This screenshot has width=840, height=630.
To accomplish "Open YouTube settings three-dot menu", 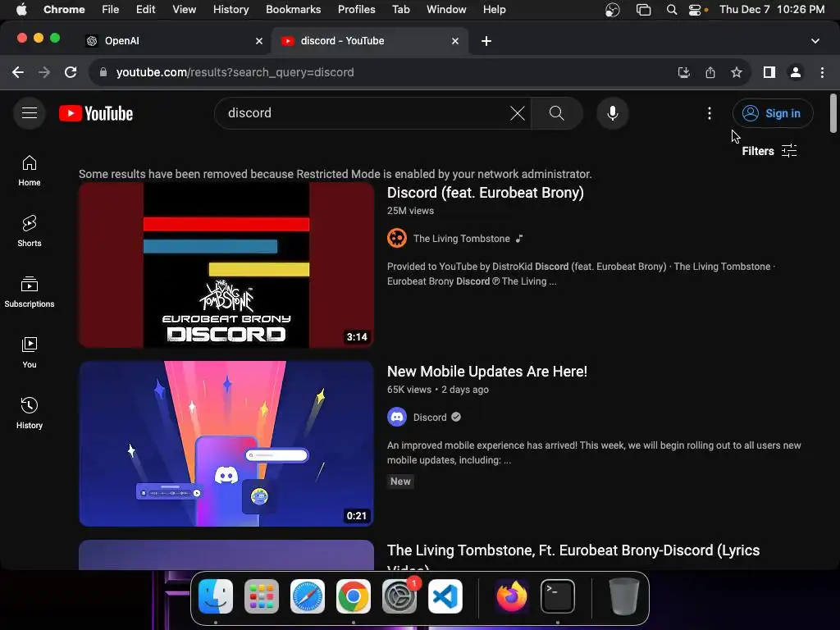I will pyautogui.click(x=710, y=113).
